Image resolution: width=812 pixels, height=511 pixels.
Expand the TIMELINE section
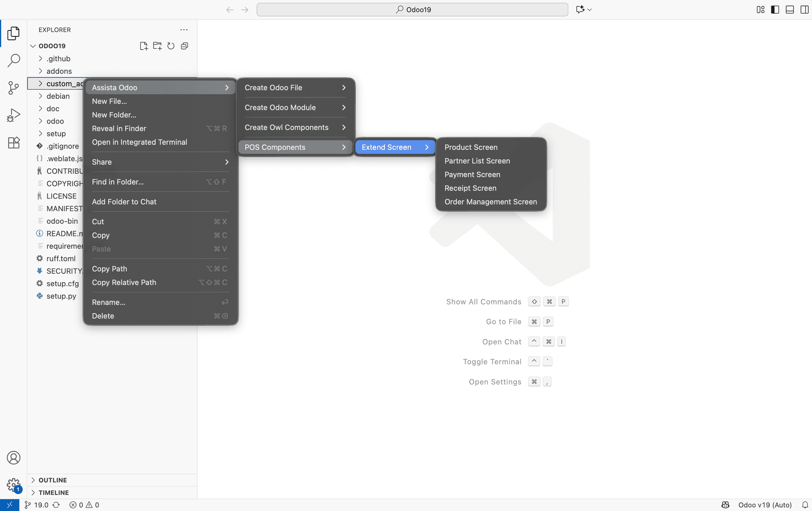coord(53,492)
